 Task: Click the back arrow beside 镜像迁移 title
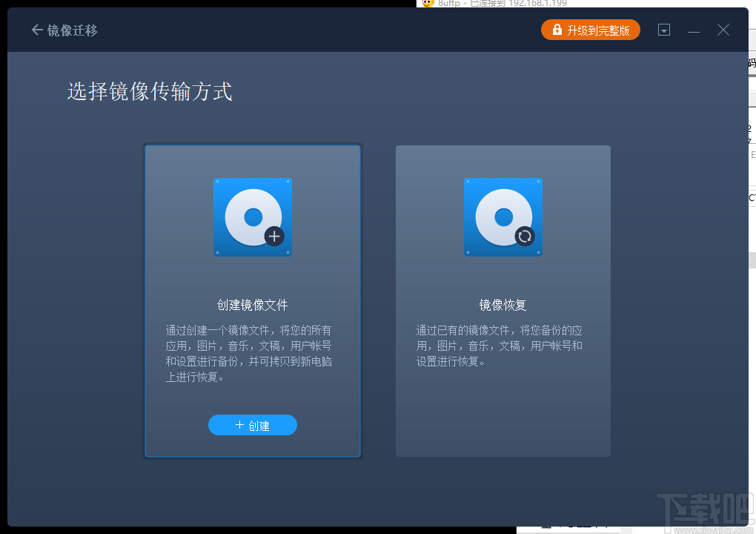click(x=36, y=30)
